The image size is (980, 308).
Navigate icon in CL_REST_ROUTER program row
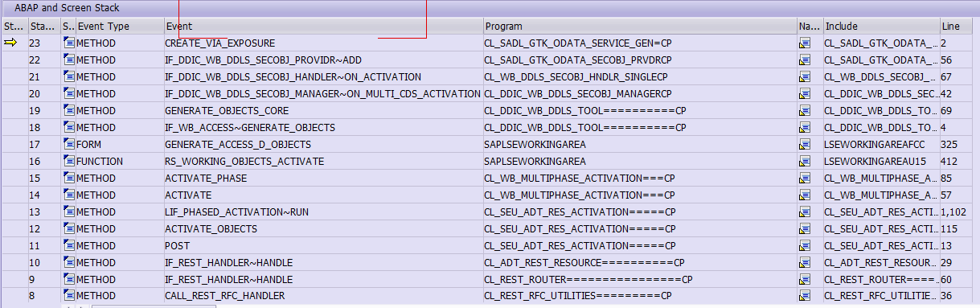[x=804, y=280]
